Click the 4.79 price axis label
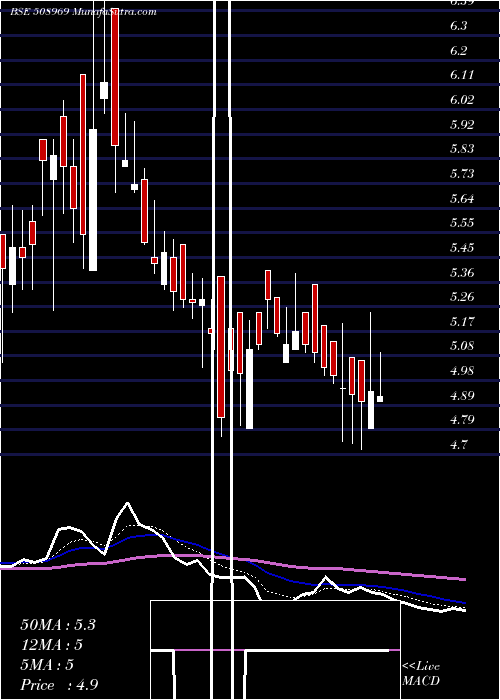Viewport: 500px width, 700px height. pos(462,420)
